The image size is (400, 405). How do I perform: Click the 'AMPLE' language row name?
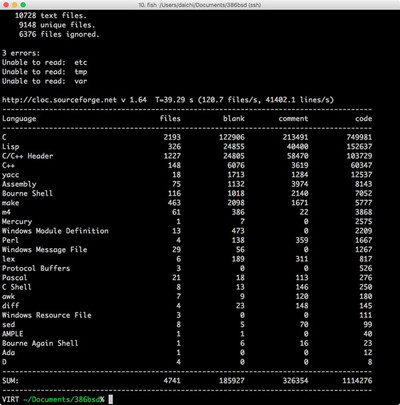point(13,334)
